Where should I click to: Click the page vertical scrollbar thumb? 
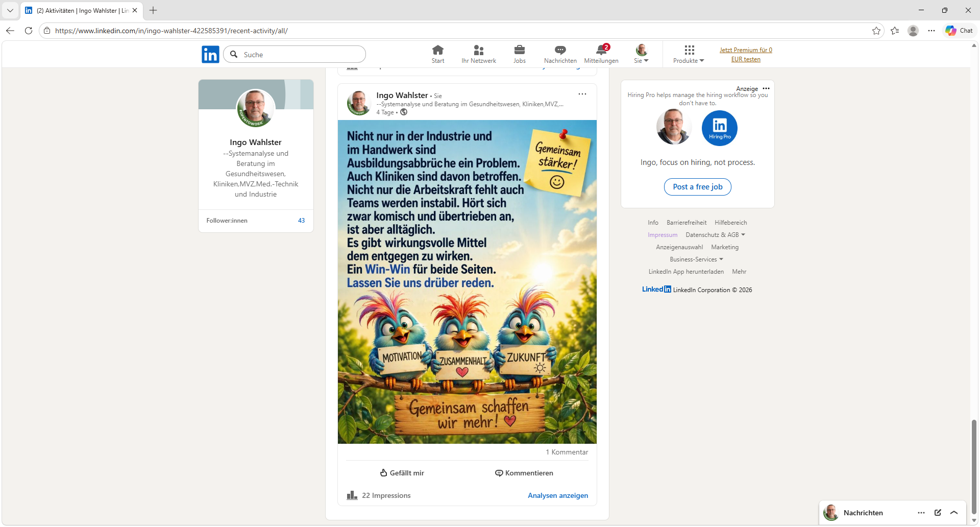(x=974, y=467)
